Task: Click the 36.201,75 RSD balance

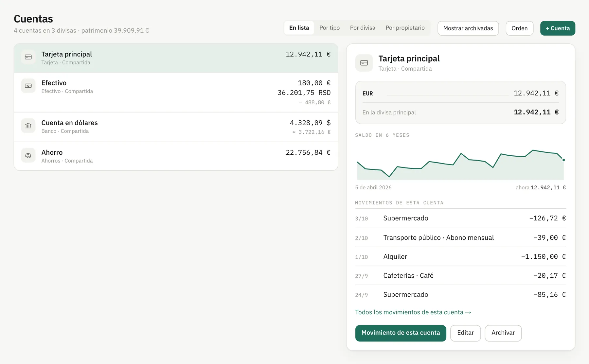Action: 304,93
